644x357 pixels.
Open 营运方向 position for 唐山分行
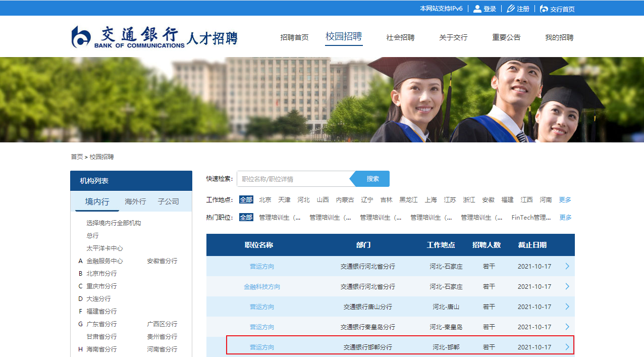[x=262, y=307]
